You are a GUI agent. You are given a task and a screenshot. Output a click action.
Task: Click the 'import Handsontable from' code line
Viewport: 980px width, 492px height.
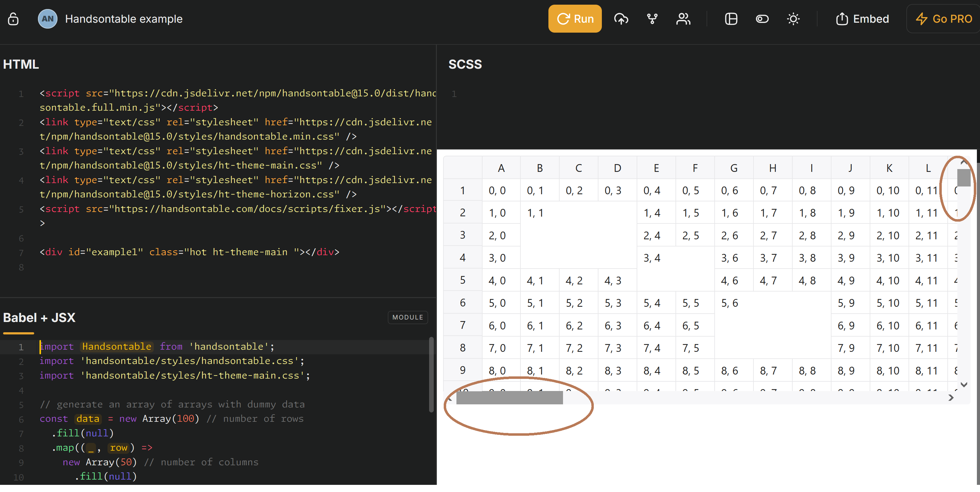coord(157,346)
